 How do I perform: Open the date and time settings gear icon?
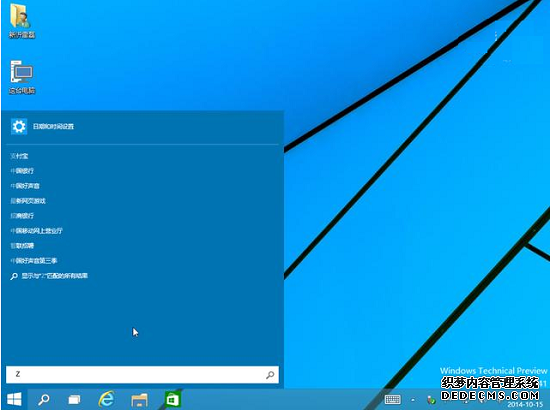coord(19,126)
